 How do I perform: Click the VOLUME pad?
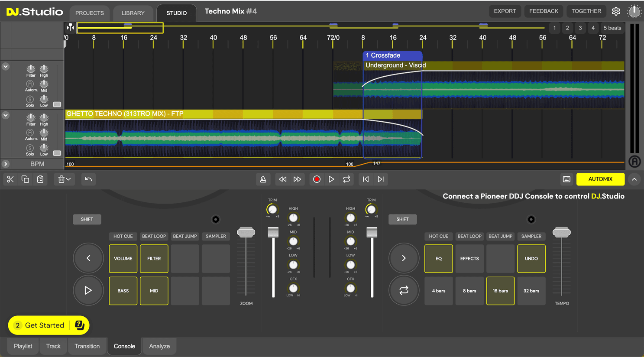[123, 259]
